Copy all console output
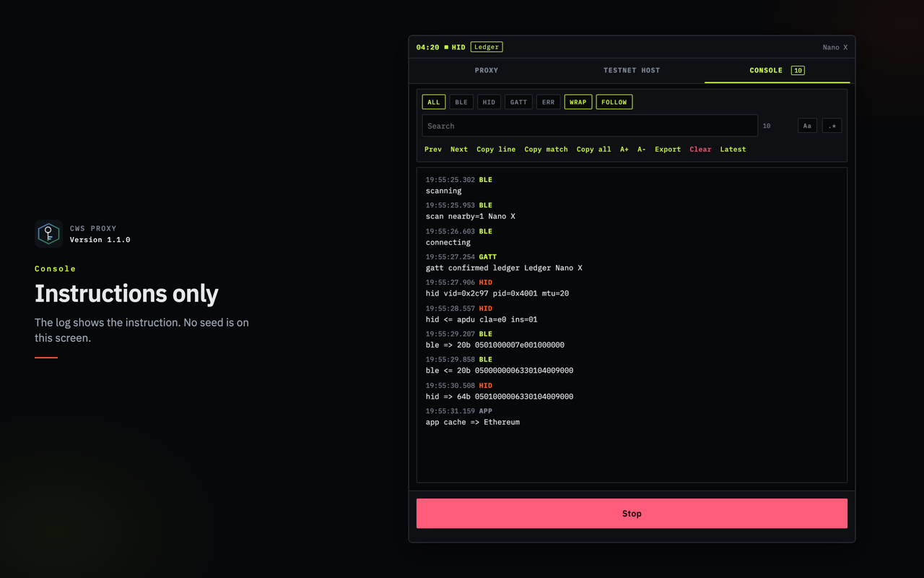Screen dimensions: 924x578 pyautogui.click(x=594, y=150)
